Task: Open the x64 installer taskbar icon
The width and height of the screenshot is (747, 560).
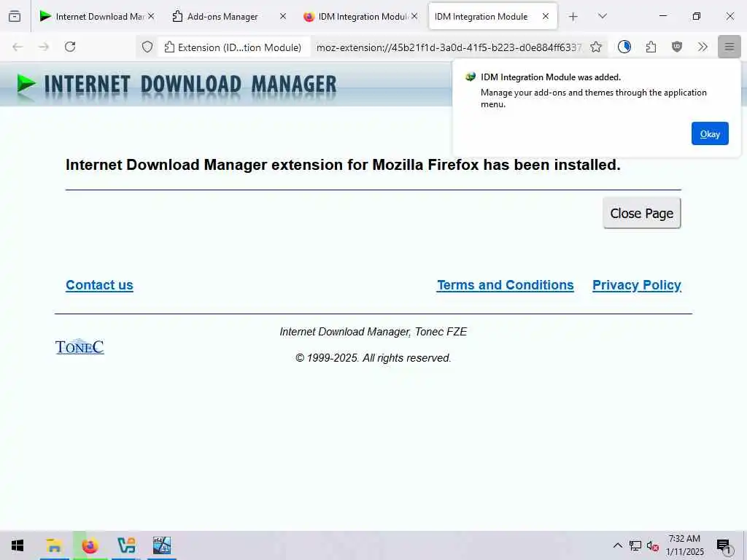Action: [x=161, y=545]
